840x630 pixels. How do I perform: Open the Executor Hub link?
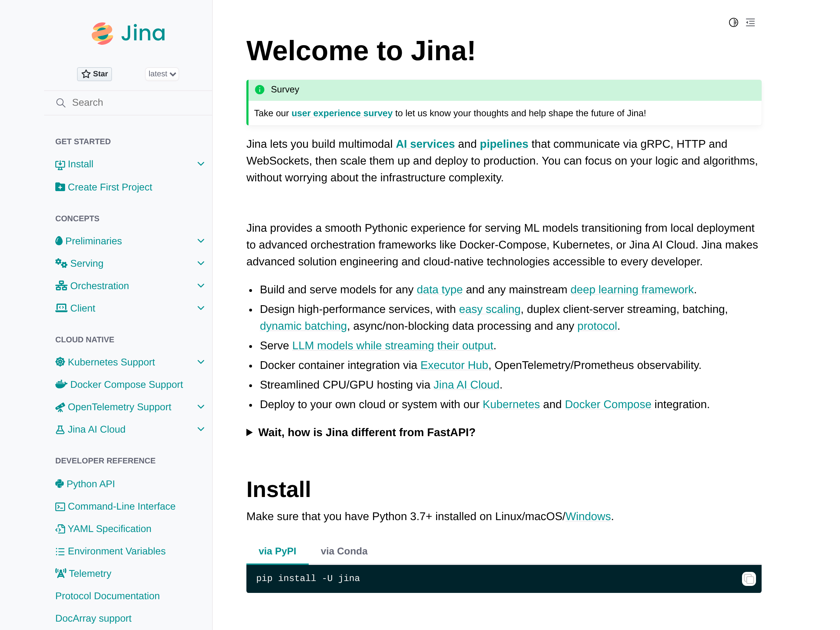[454, 365]
